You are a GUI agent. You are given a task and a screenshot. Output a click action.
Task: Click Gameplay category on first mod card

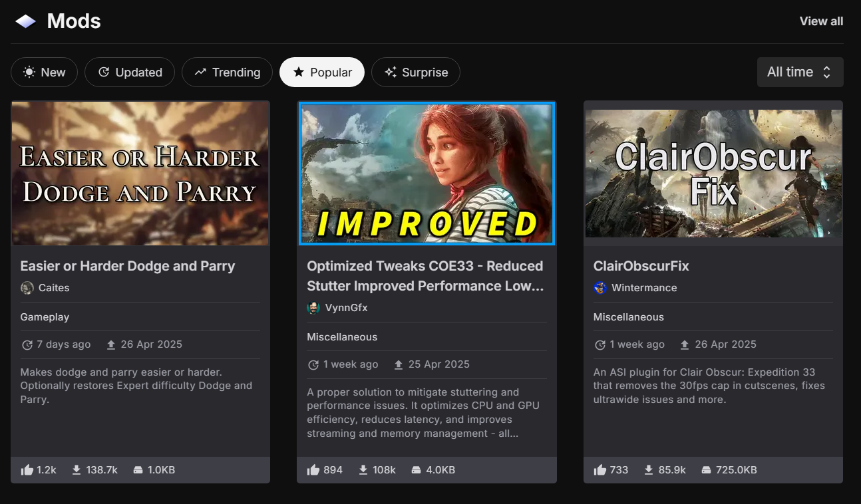point(45,317)
